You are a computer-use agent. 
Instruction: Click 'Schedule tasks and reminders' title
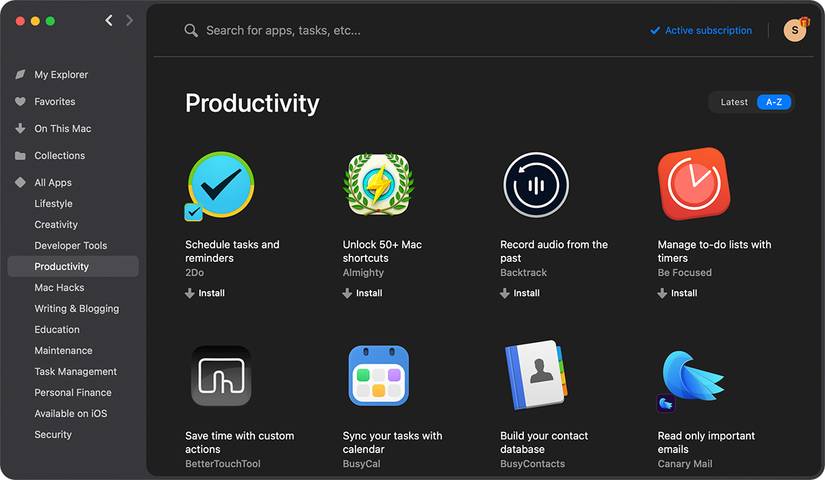232,251
